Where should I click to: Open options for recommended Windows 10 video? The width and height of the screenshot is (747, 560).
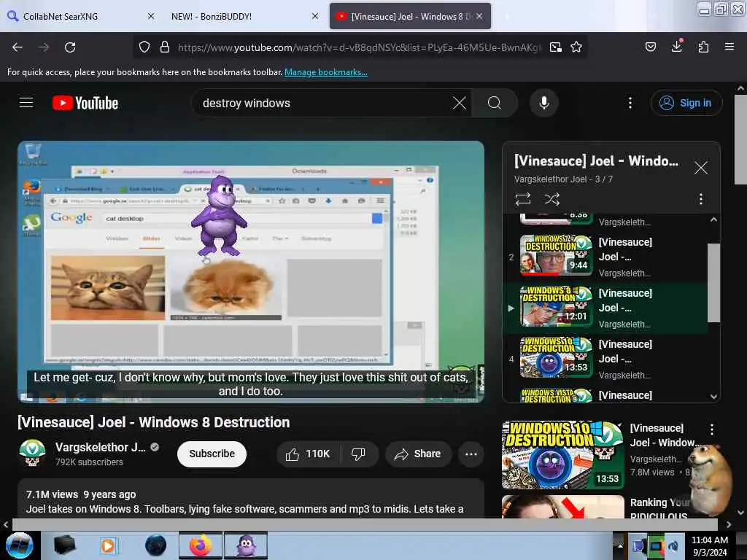pos(712,429)
